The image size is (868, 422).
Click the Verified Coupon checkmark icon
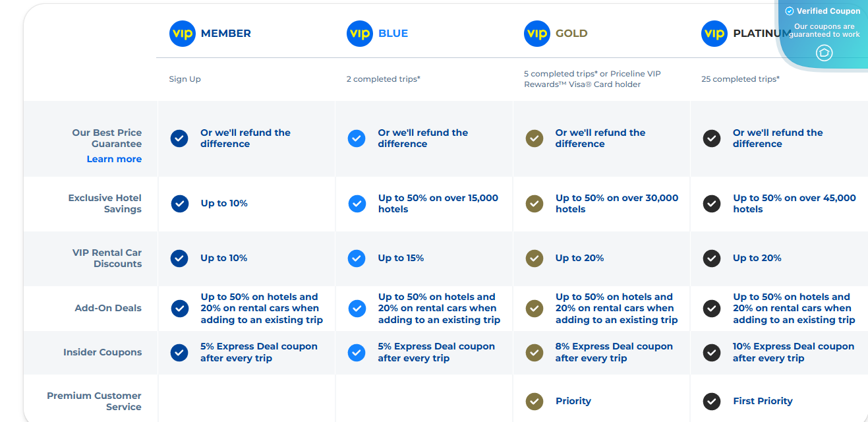pyautogui.click(x=790, y=11)
